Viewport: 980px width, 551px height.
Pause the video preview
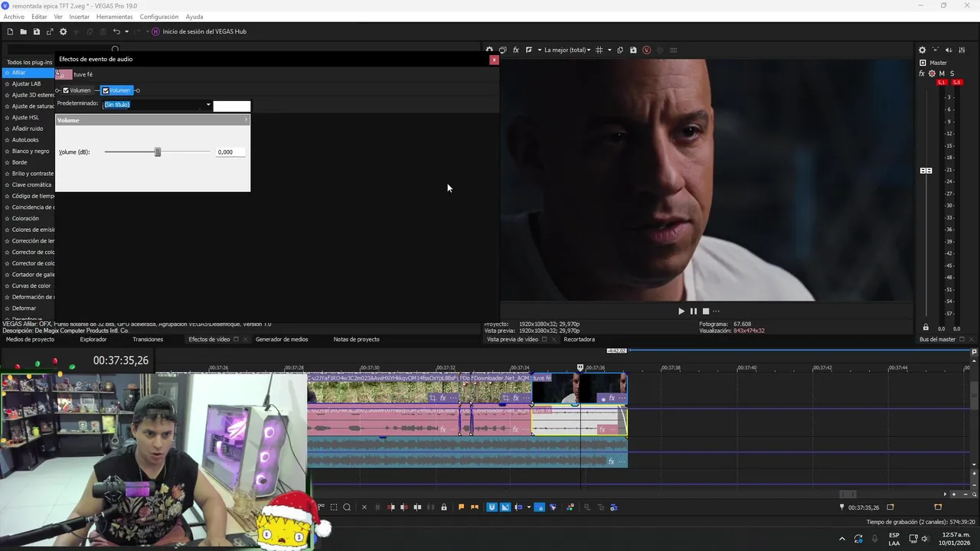coord(694,311)
